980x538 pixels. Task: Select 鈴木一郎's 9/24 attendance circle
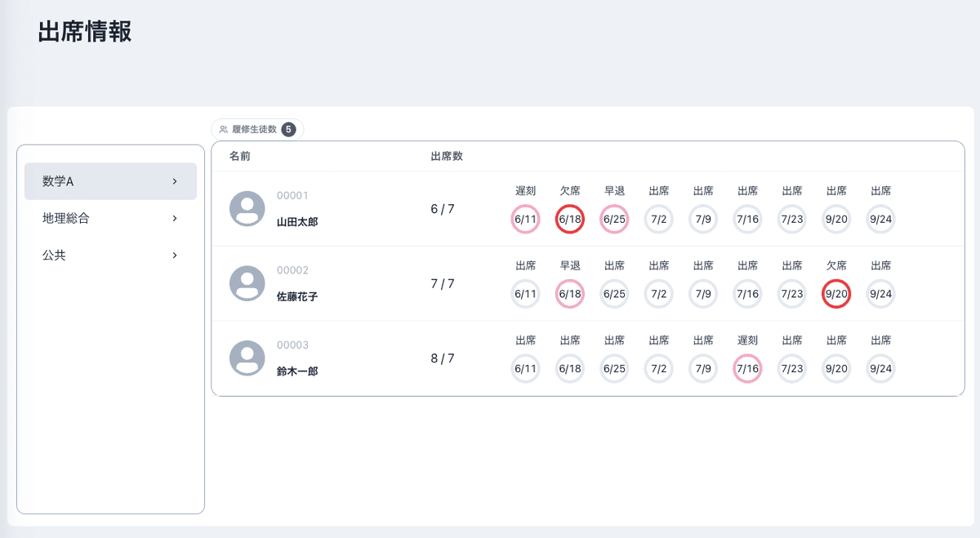880,368
